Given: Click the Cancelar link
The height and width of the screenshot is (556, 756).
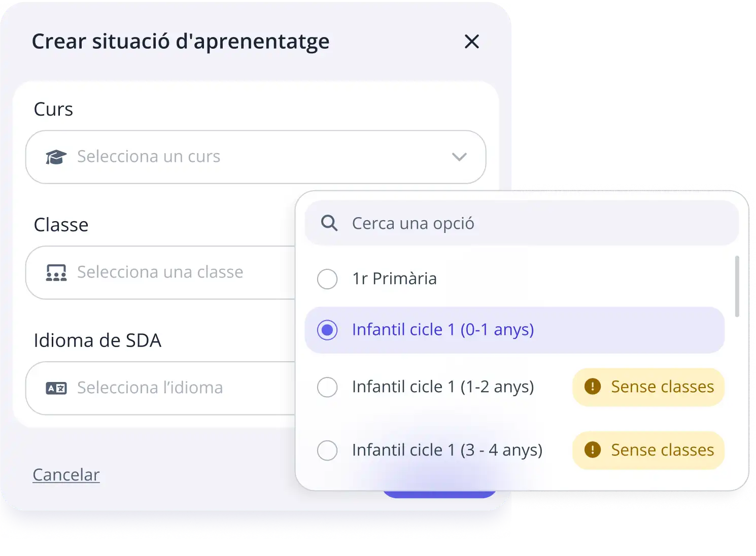Looking at the screenshot, I should tap(66, 475).
